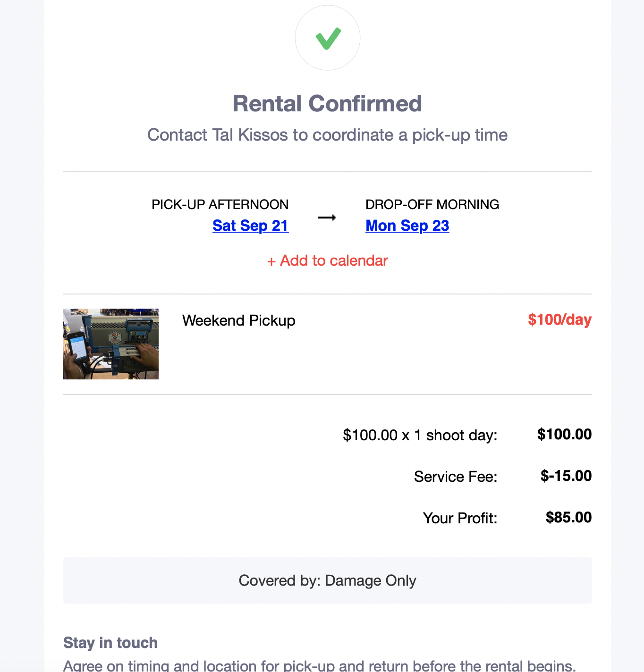Click the $100.00 shoot day total amount

(x=564, y=434)
